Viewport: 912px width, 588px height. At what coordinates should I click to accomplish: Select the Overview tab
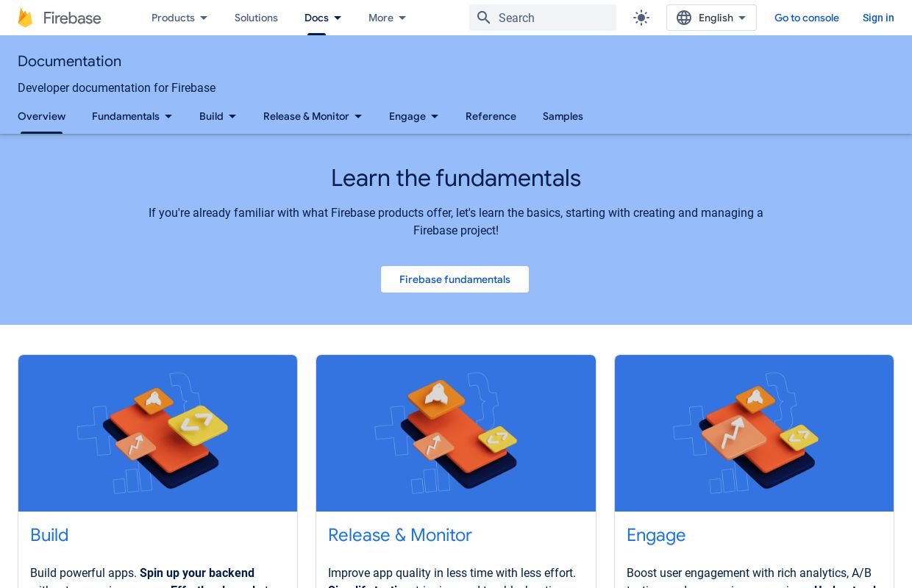click(x=41, y=116)
